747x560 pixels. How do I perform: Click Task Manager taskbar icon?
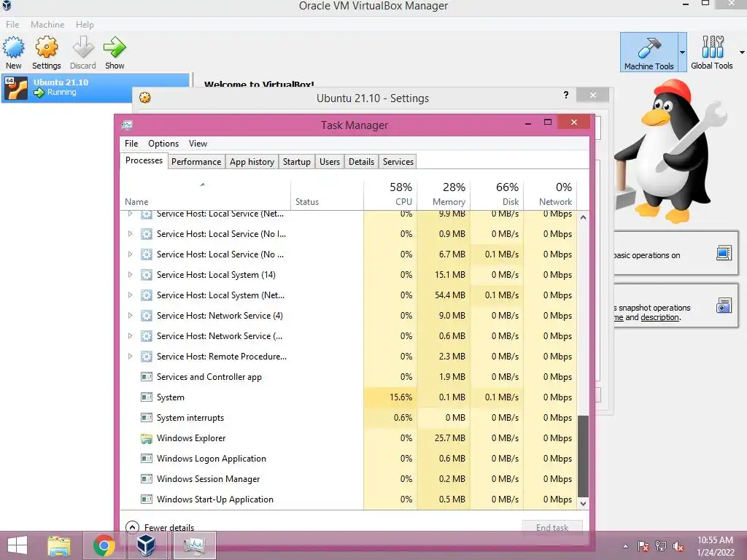[194, 545]
